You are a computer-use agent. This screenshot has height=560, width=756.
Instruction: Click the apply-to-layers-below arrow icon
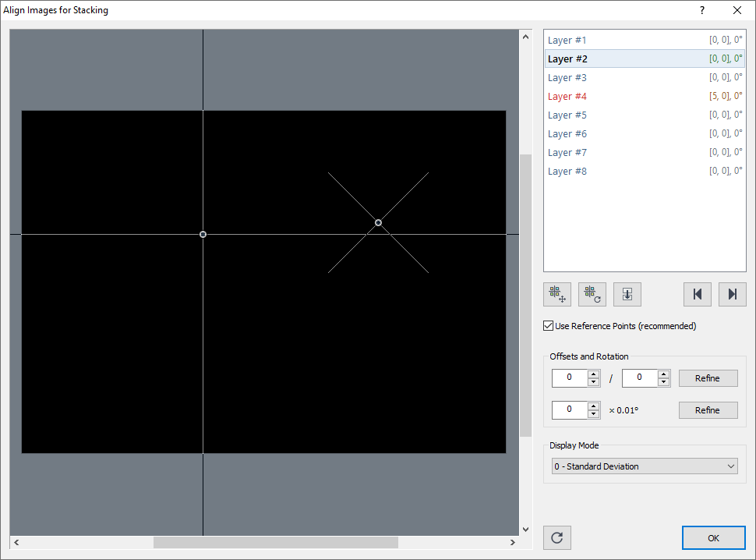[x=627, y=294]
